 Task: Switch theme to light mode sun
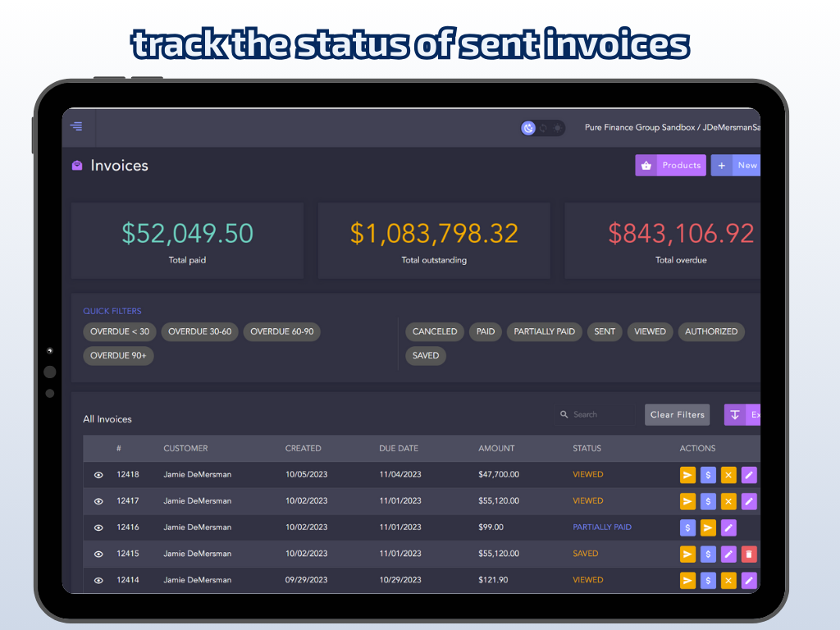pos(557,128)
